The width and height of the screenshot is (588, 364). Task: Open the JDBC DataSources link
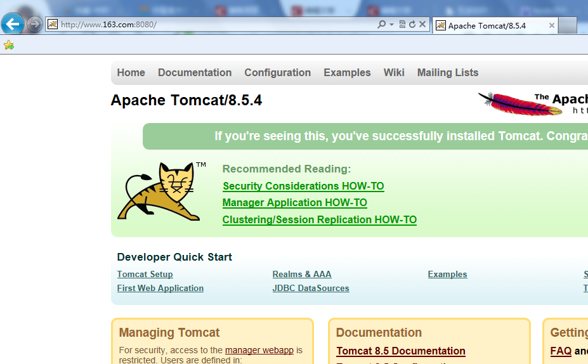click(x=311, y=288)
